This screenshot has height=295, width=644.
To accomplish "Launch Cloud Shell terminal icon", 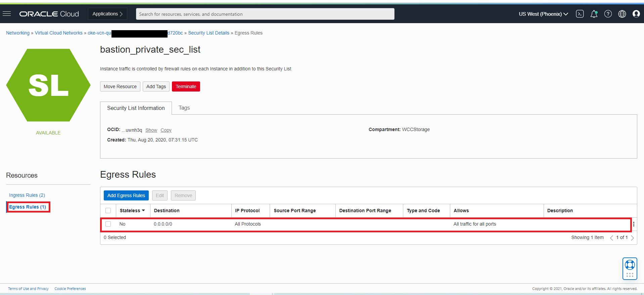I will coord(580,14).
